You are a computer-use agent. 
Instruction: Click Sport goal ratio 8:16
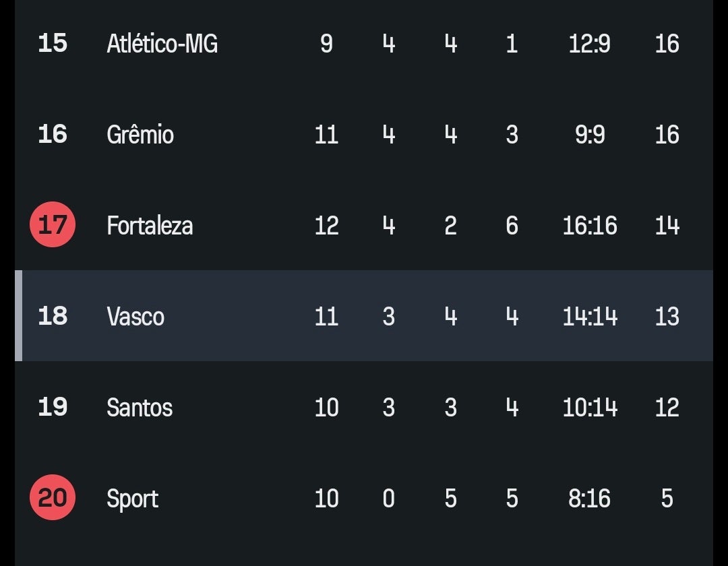[590, 498]
